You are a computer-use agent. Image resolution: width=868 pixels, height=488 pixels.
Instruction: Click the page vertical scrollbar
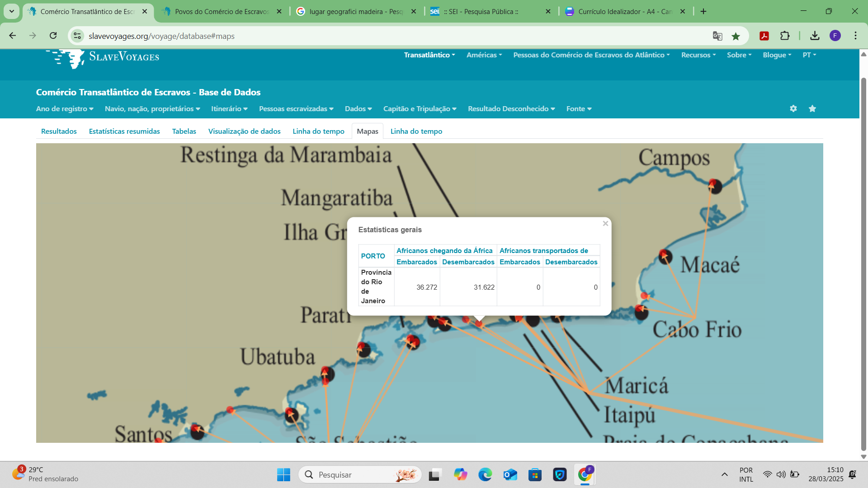click(x=863, y=262)
